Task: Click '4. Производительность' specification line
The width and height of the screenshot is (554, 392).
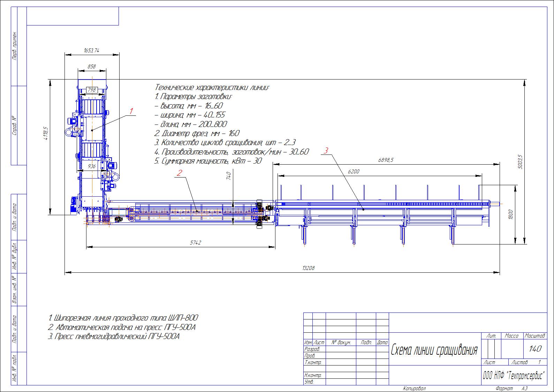Action: 232,152
